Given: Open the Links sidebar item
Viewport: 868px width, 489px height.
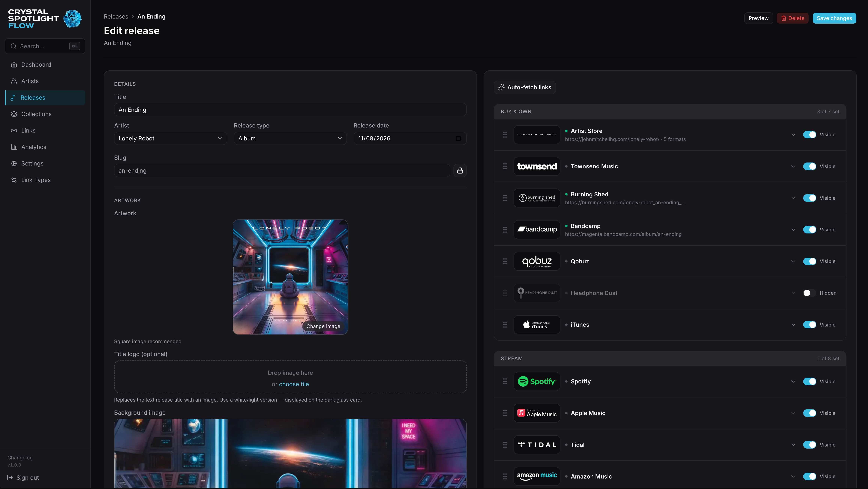Looking at the screenshot, I should (45, 131).
